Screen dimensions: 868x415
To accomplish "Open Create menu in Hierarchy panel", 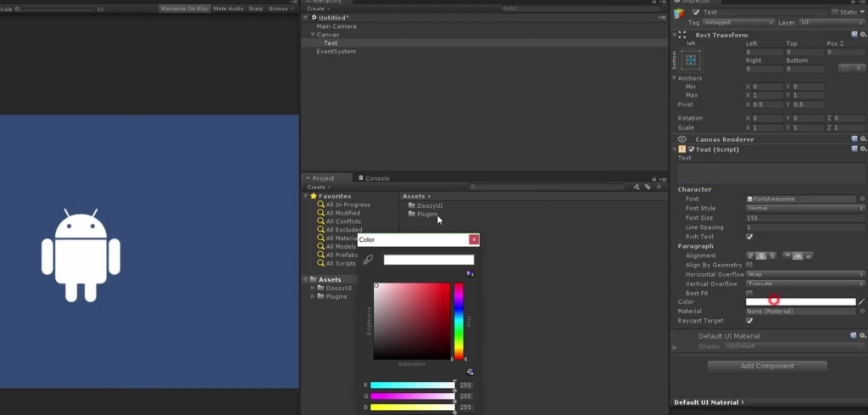I will [319, 8].
